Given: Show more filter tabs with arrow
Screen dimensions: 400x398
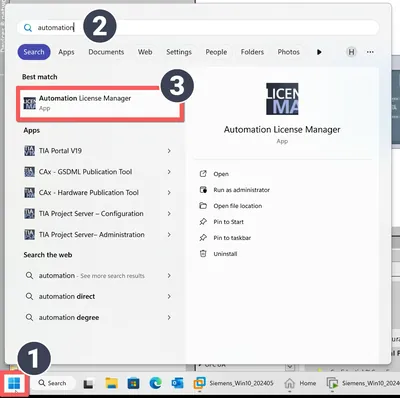Looking at the screenshot, I should pos(319,52).
